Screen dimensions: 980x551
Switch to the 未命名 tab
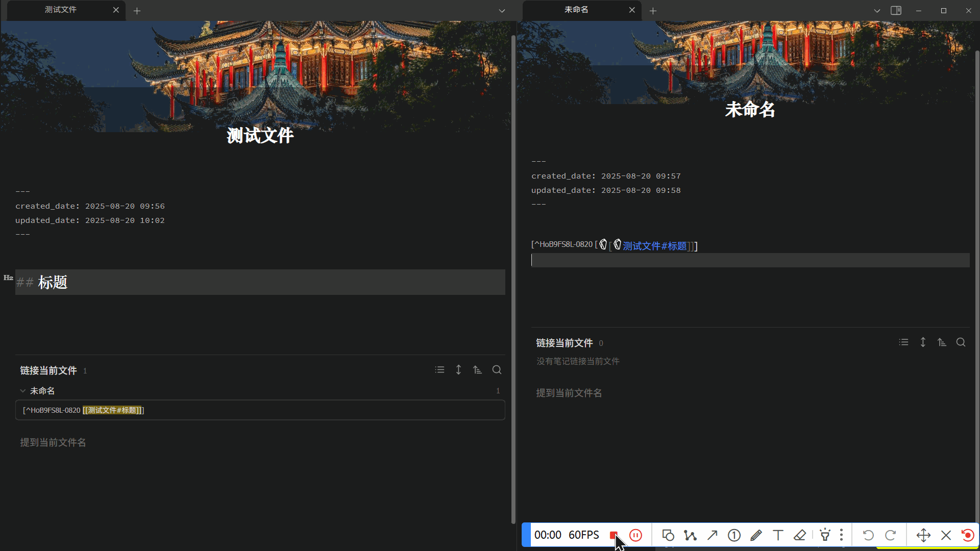(576, 10)
